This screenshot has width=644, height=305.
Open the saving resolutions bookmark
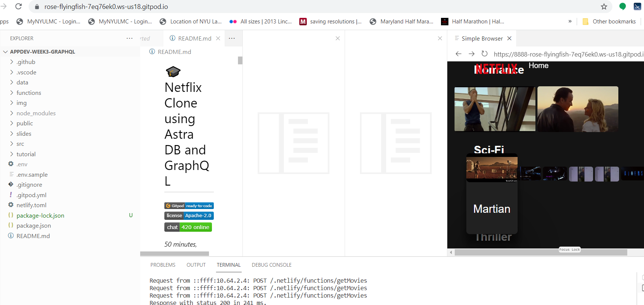[x=331, y=22]
